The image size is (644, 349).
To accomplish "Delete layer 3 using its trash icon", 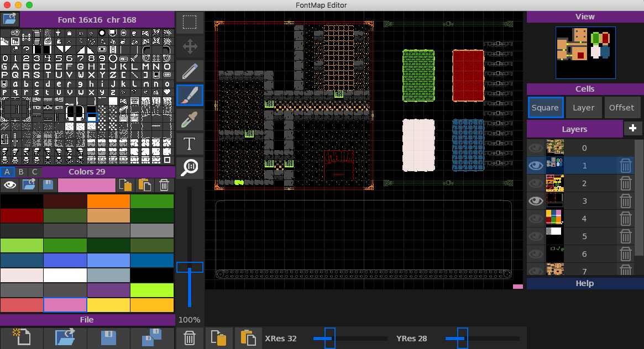I will pyautogui.click(x=625, y=201).
